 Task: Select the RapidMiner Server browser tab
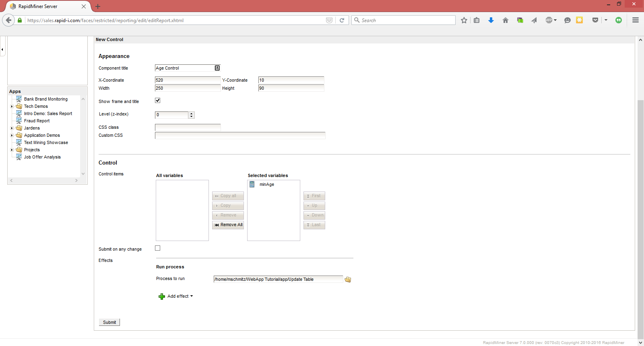pos(44,6)
